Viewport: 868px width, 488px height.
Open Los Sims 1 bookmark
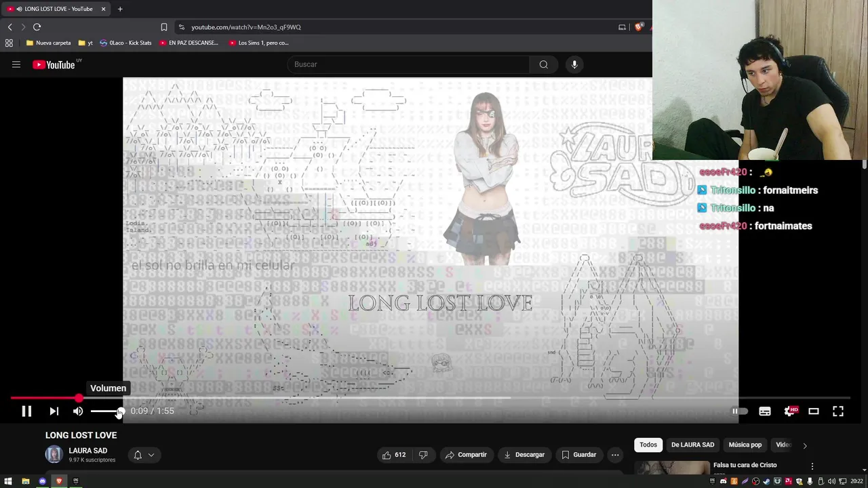[259, 43]
